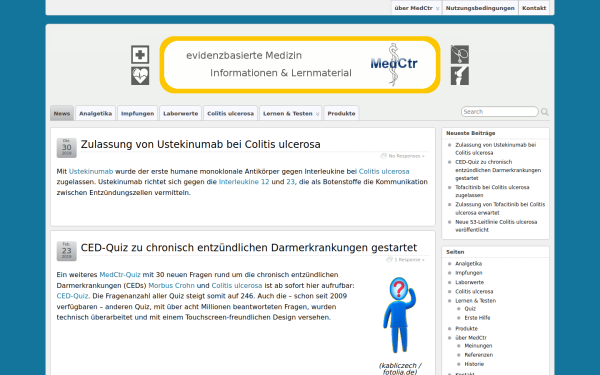Open über MedCtr in Seiten list

[471, 338]
